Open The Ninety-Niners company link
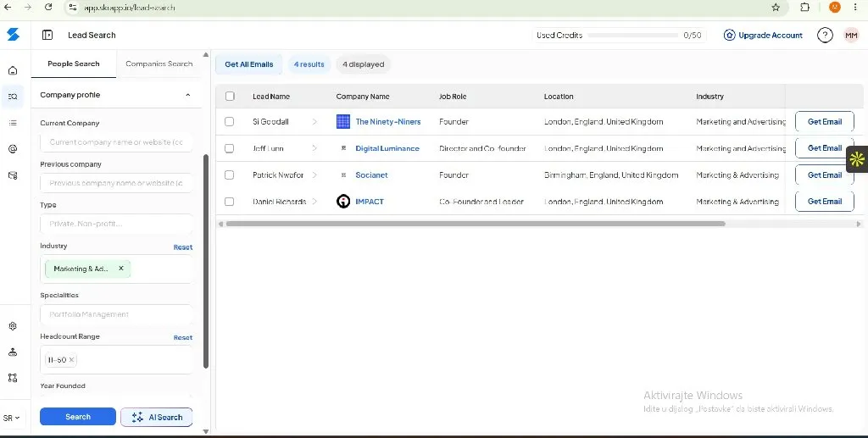Screen dimensions: 868x438 click(388, 122)
